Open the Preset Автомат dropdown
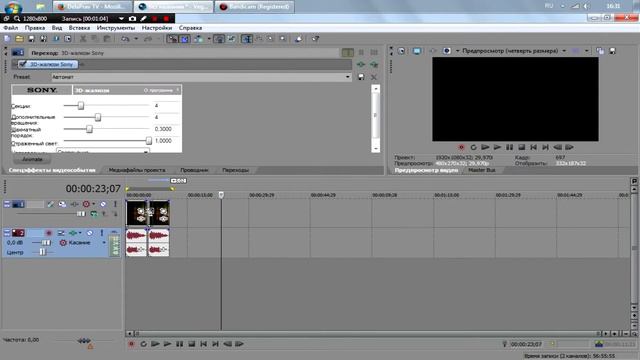 [x=348, y=77]
